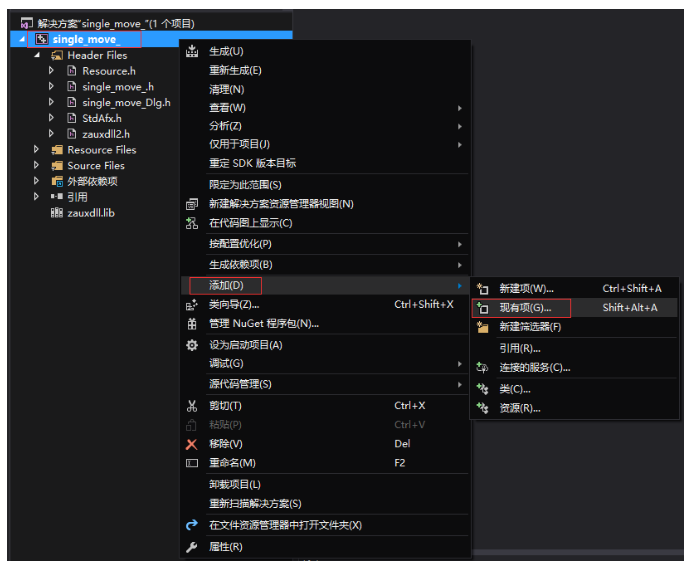
Task: Click the single_move_ project icon
Action: coord(42,39)
